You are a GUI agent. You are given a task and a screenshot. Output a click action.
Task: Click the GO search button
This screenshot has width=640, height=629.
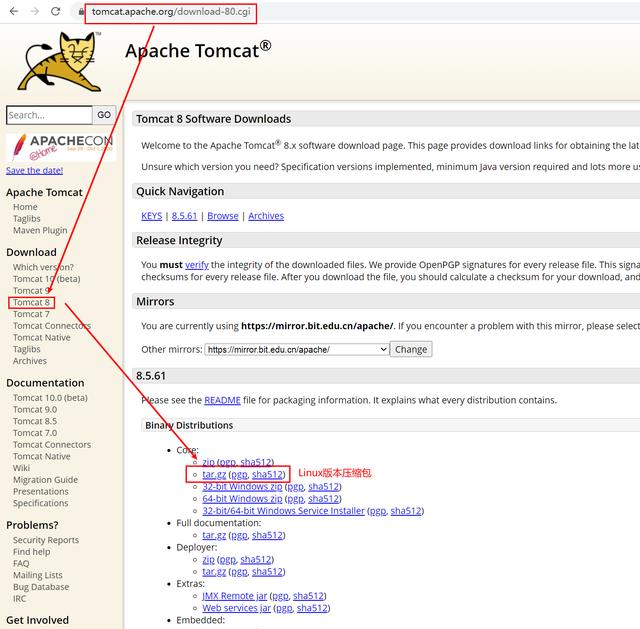104,115
